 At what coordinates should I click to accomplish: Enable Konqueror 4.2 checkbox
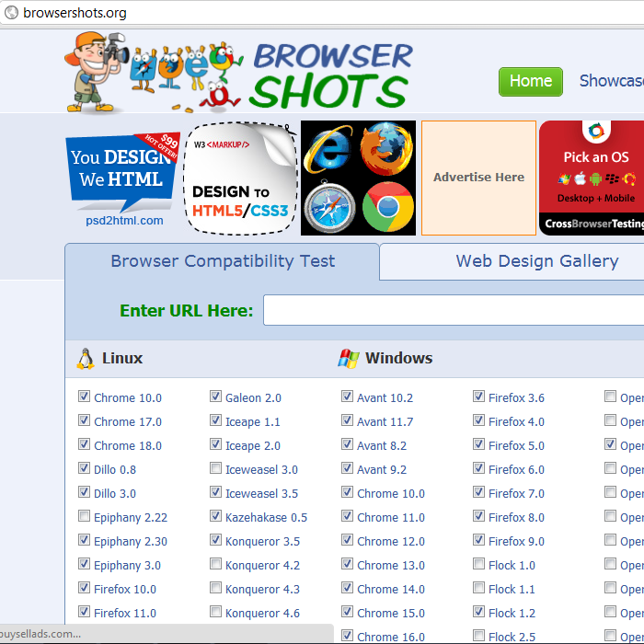pos(215,563)
